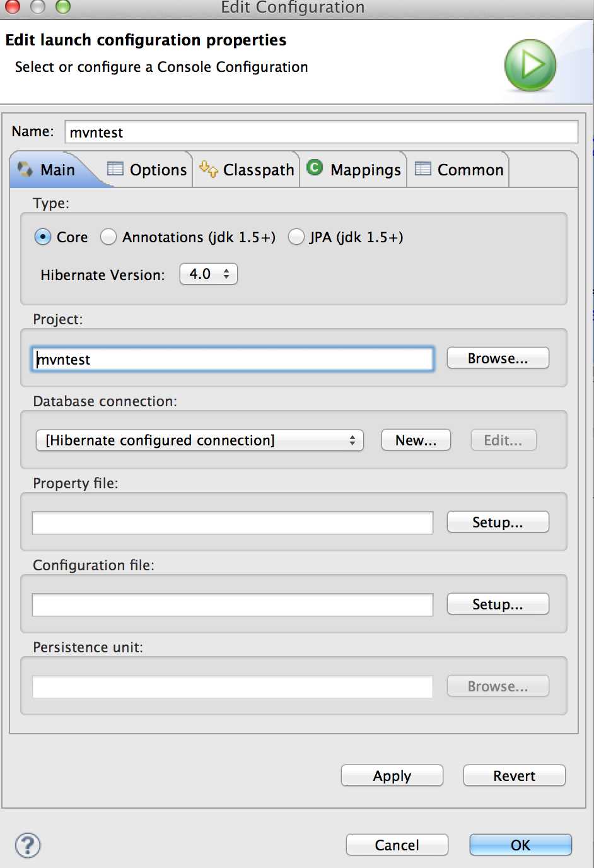The height and width of the screenshot is (868, 594).
Task: Click the Classpath tab icon
Action: pos(208,168)
